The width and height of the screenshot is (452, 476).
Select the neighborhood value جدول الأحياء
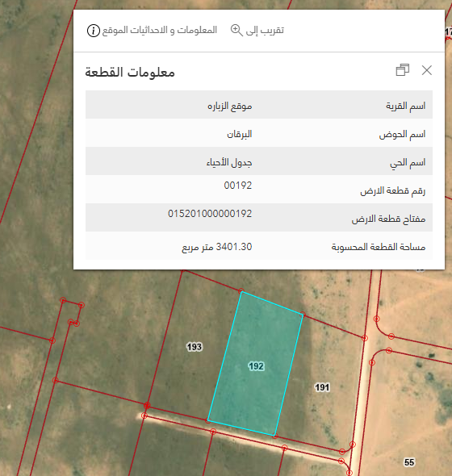pos(229,162)
